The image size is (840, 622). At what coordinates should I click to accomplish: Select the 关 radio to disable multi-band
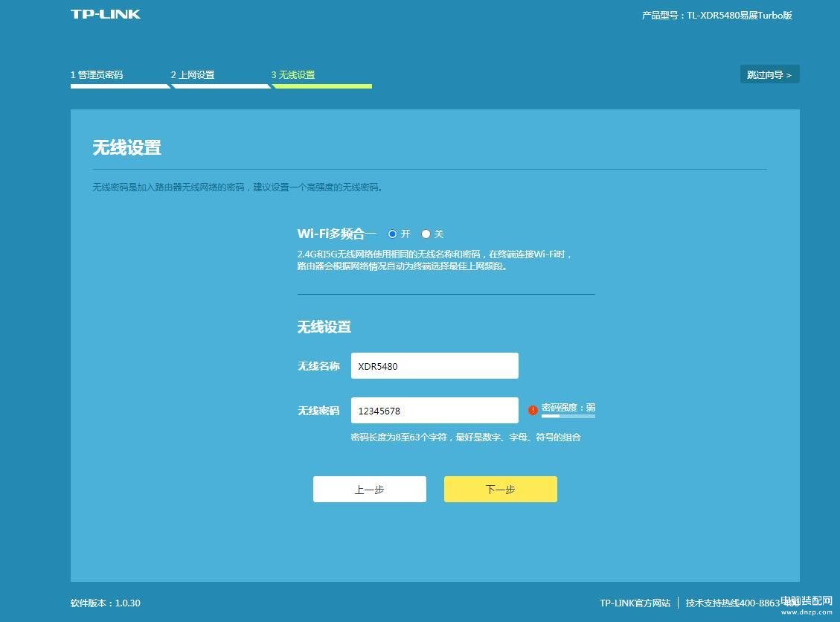tap(426, 234)
